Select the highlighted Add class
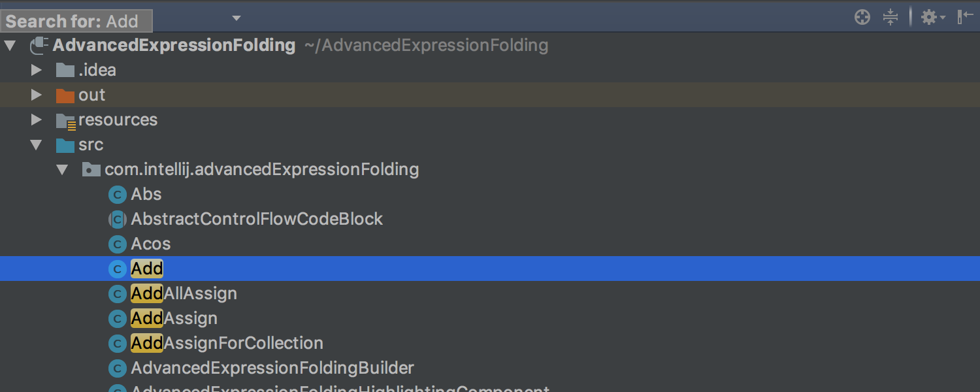 pyautogui.click(x=146, y=269)
